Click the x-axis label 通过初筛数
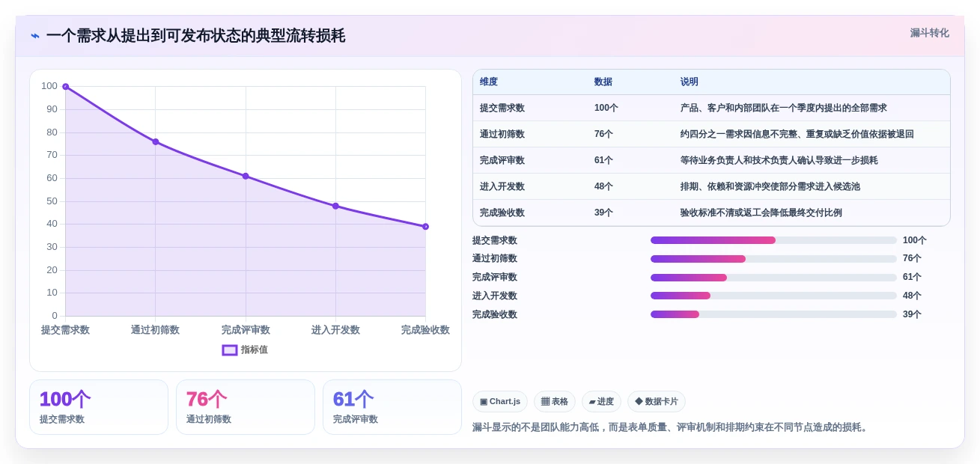980x464 pixels. tap(156, 330)
